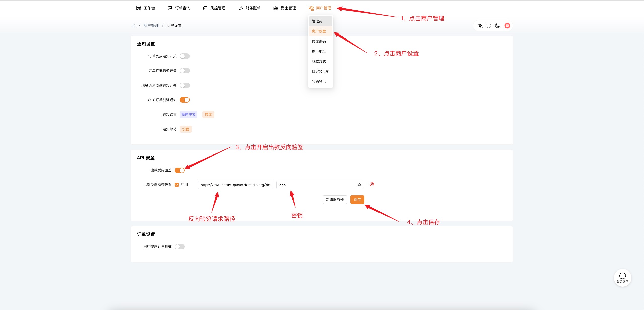The width and height of the screenshot is (644, 310).
Task: Click the red user avatar icon
Action: point(507,26)
